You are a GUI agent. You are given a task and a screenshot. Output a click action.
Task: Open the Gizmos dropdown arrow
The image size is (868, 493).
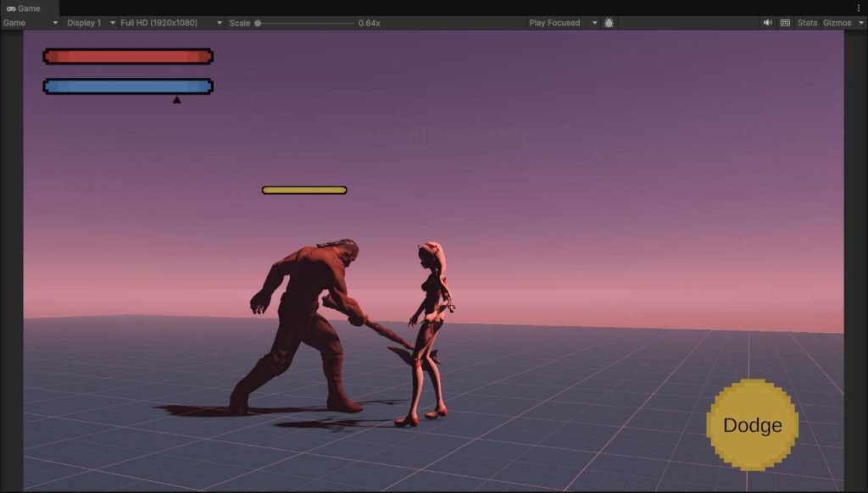pos(861,23)
